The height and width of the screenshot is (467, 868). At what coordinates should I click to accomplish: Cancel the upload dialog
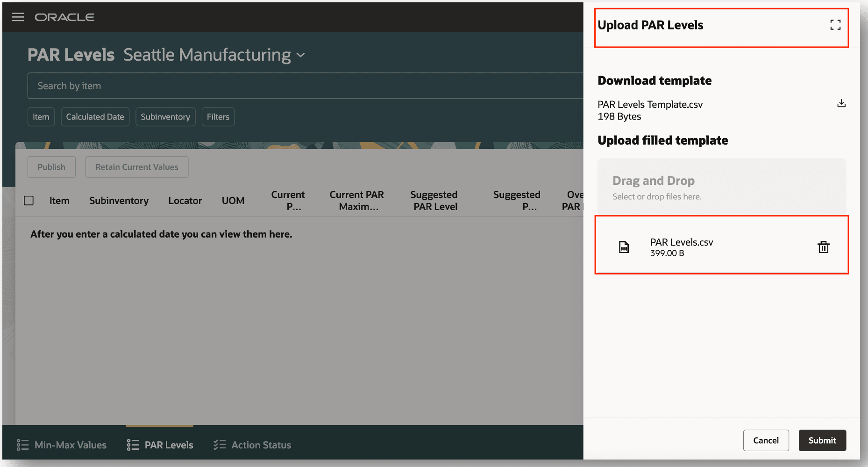pyautogui.click(x=766, y=440)
